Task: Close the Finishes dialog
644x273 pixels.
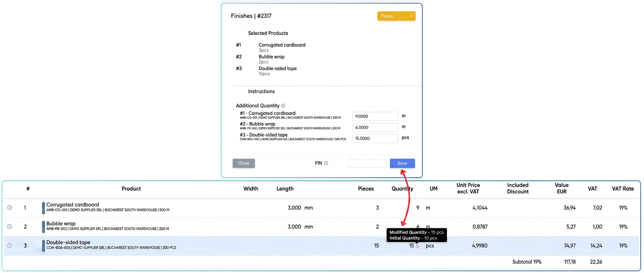Action: point(244,163)
